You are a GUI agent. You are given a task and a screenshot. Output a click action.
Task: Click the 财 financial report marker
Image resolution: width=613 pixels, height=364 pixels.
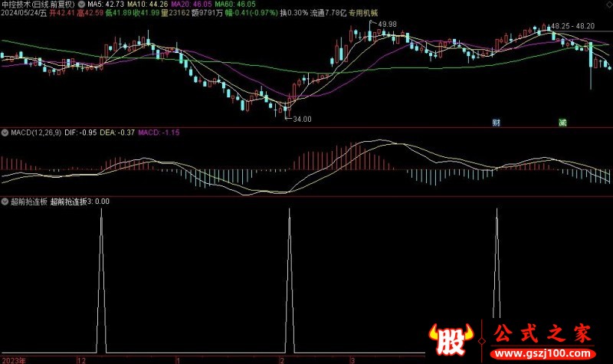click(496, 123)
